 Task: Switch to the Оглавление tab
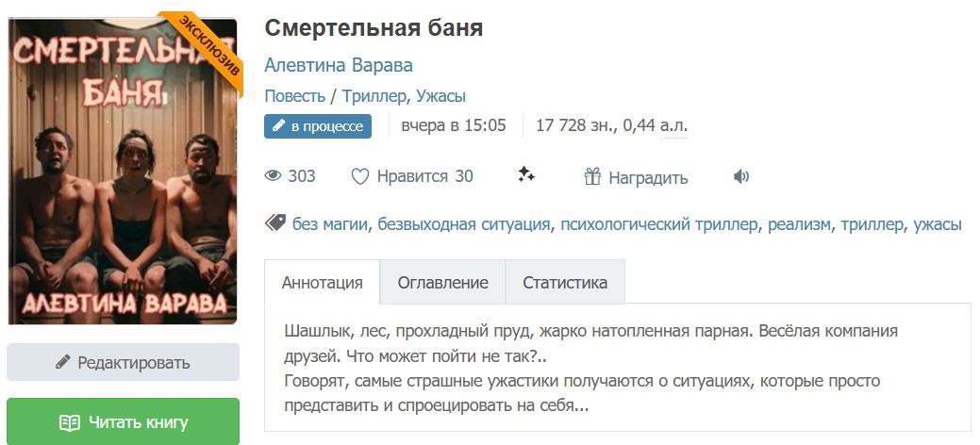point(442,282)
